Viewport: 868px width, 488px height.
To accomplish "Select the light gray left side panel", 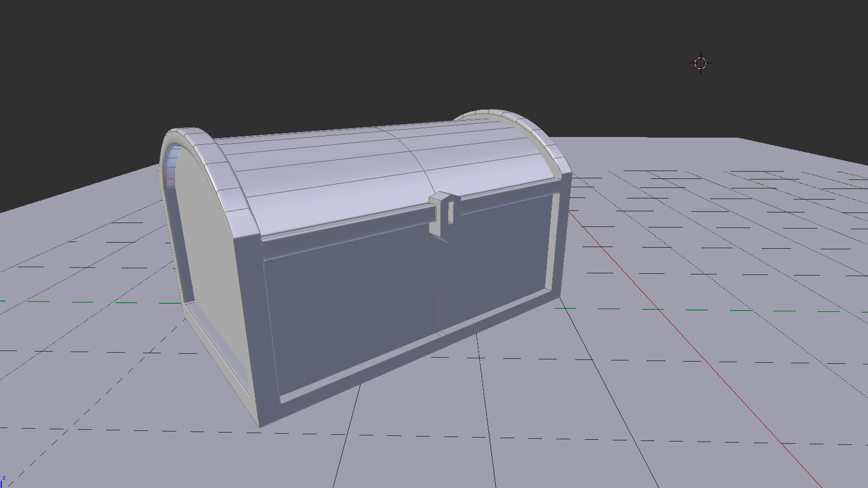I will pyautogui.click(x=208, y=253).
